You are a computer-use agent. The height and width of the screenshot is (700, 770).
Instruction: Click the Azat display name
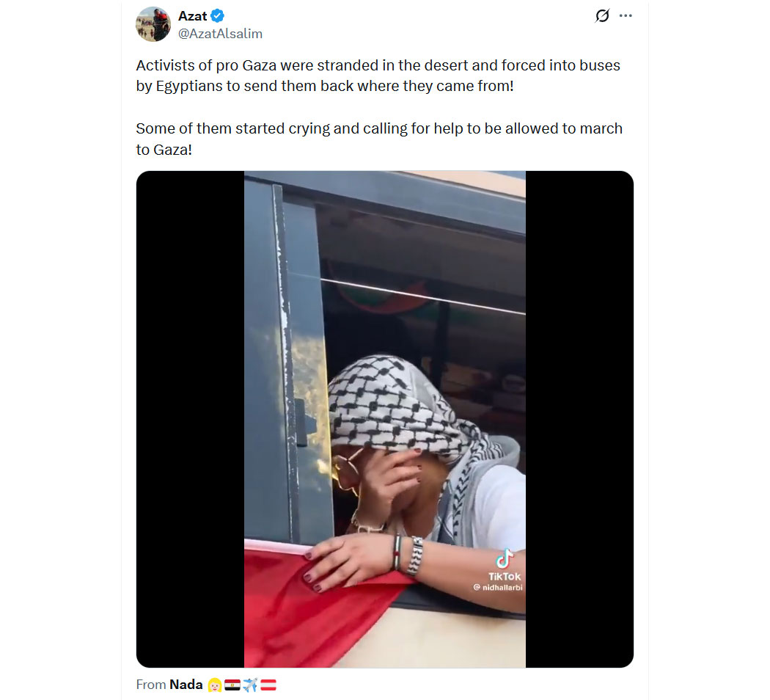(192, 16)
